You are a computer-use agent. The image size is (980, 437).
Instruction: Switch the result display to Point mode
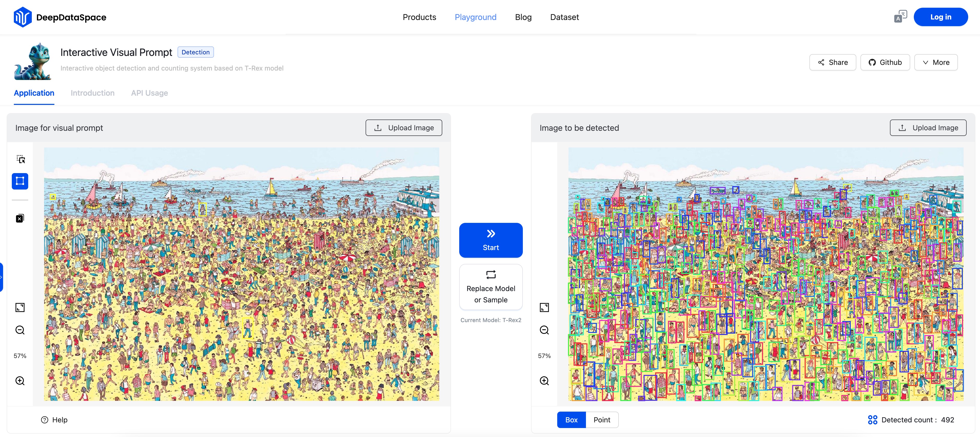coord(601,420)
